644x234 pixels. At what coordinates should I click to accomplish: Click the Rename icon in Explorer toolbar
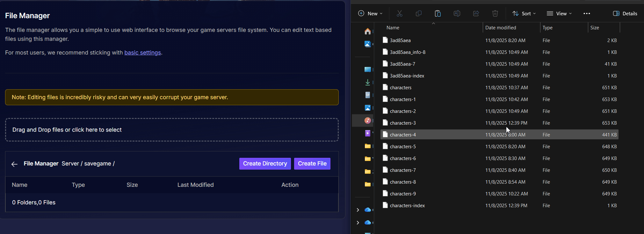click(457, 13)
